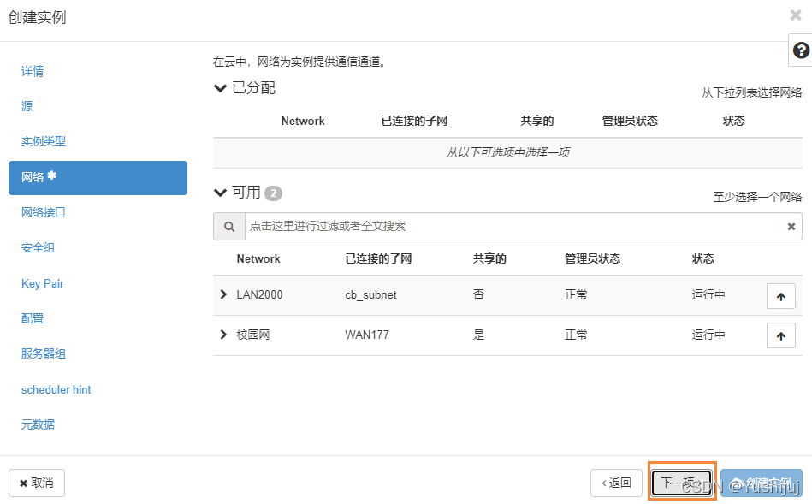Screen dimensions: 812x504
Task: Open the 元数据 step
Action: 38,424
